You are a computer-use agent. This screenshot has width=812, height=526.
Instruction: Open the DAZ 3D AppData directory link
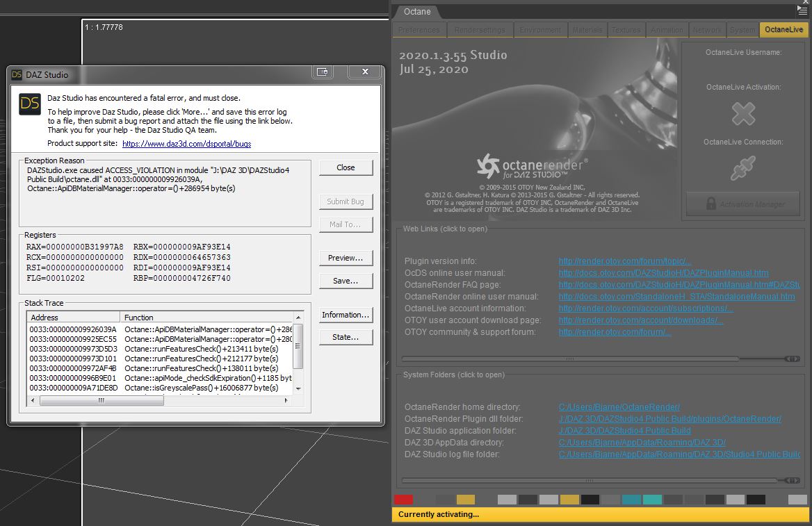pyautogui.click(x=642, y=443)
